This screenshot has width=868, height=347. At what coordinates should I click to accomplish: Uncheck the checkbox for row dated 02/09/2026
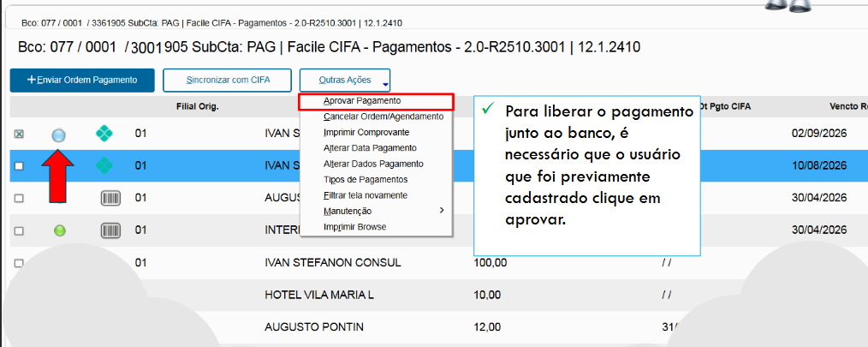[x=19, y=135]
